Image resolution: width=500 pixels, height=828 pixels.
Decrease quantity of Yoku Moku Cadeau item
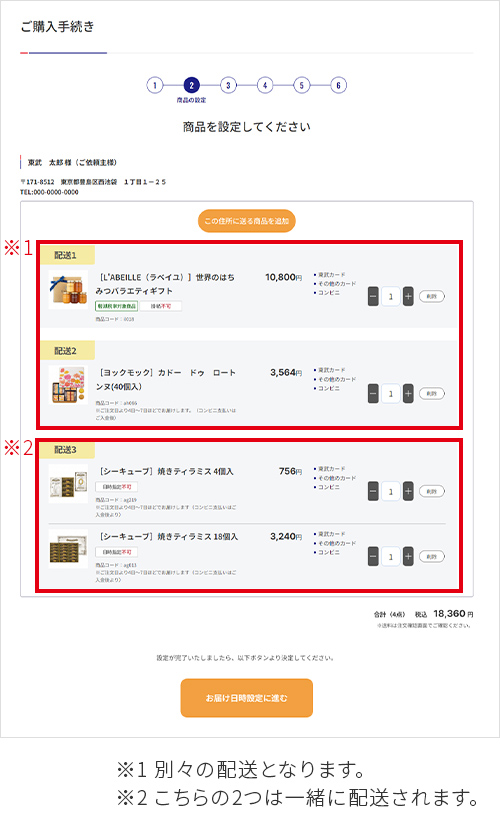[373, 393]
